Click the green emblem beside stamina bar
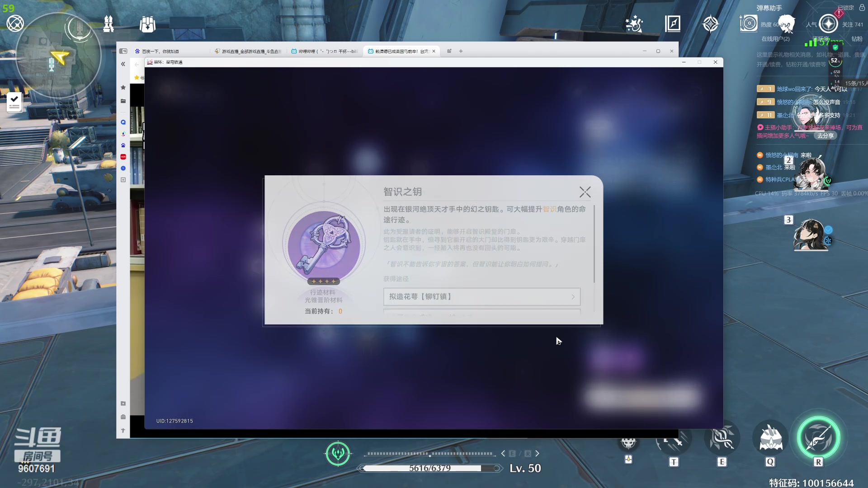 [338, 453]
